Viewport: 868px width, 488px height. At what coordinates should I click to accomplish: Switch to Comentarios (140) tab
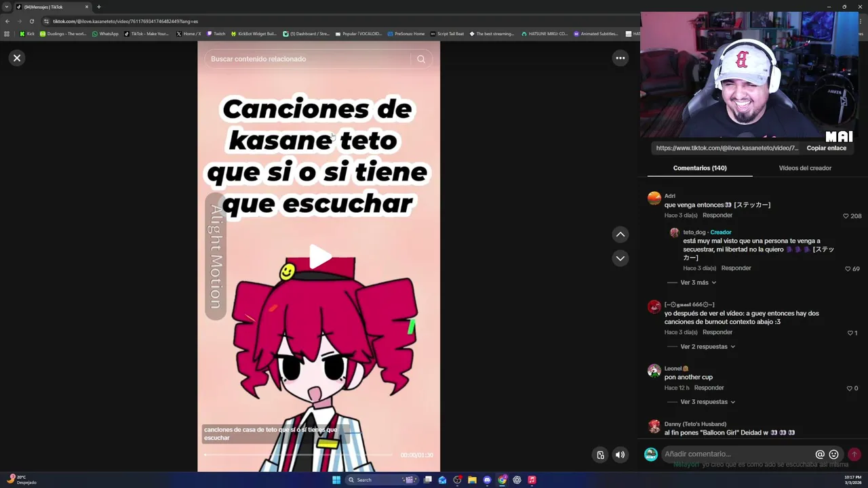point(699,168)
